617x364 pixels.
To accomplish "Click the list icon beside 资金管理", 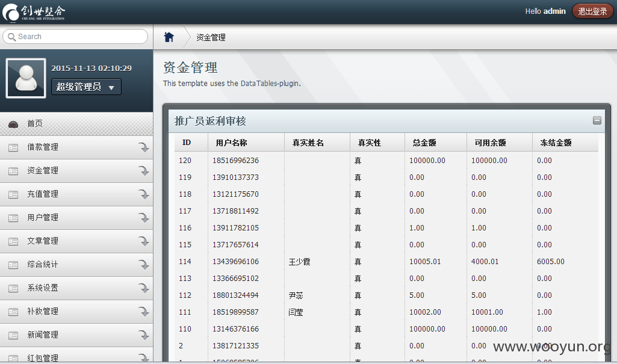I will [13, 171].
